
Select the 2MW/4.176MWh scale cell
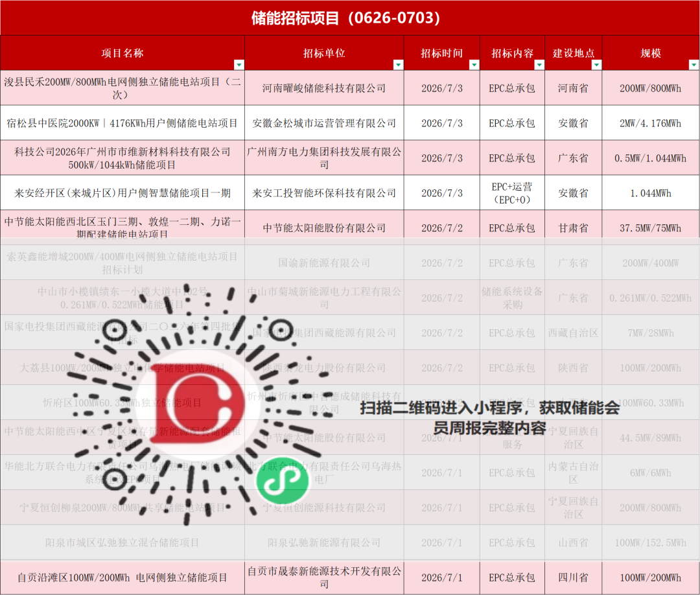click(x=651, y=123)
